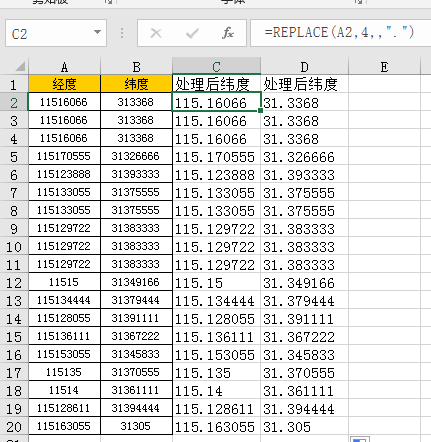
Task: Select cell A6 containing 115123888
Action: pyautogui.click(x=64, y=174)
